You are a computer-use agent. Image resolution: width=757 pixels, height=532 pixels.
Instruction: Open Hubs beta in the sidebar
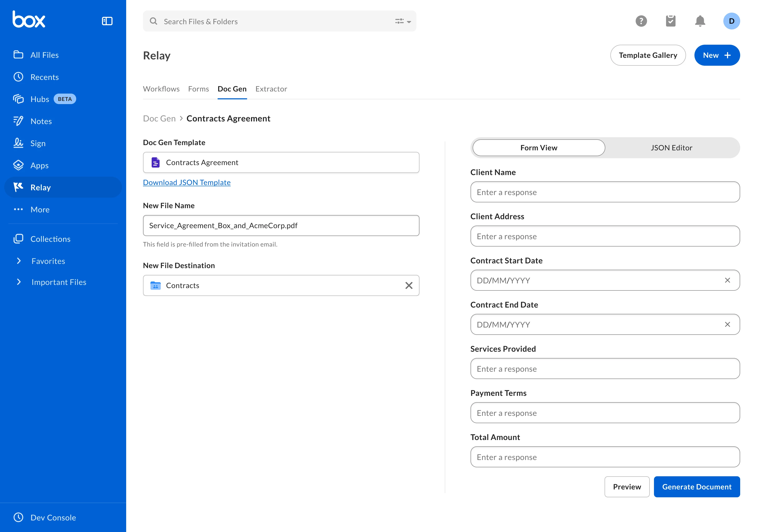pos(40,99)
